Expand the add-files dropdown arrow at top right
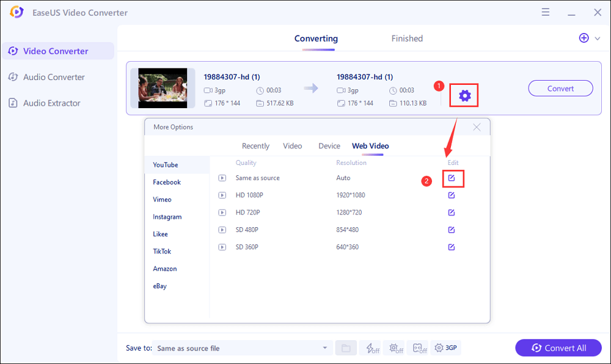 (597, 37)
